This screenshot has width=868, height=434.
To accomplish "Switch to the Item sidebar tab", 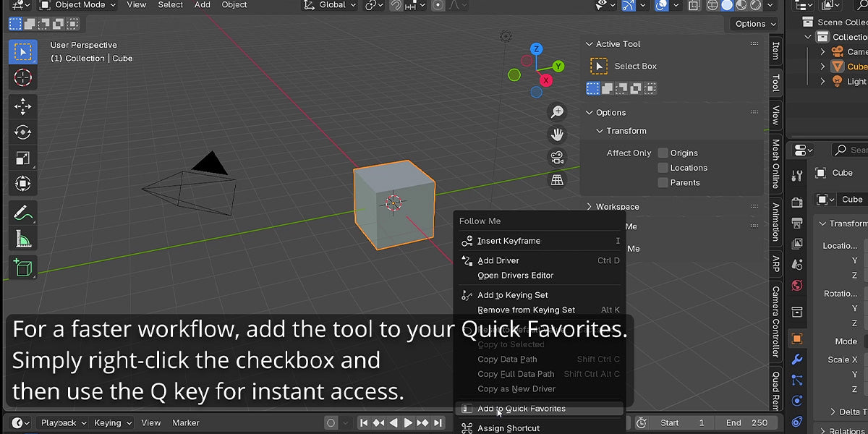I will (775, 51).
